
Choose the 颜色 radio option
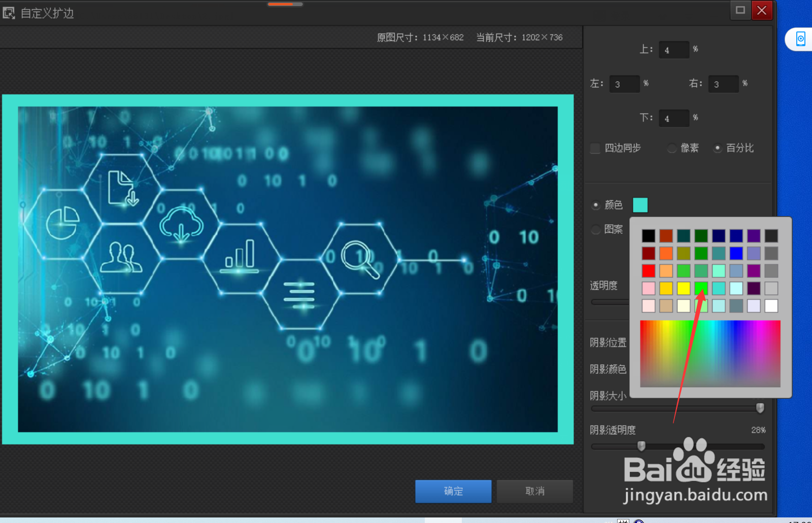click(x=596, y=205)
